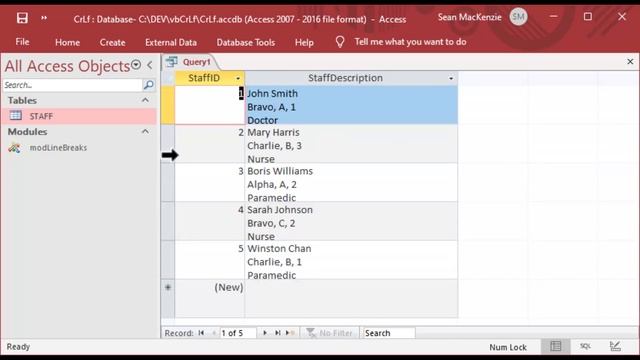
Task: Switch to Datasheet View icon in status bar
Action: point(556,347)
